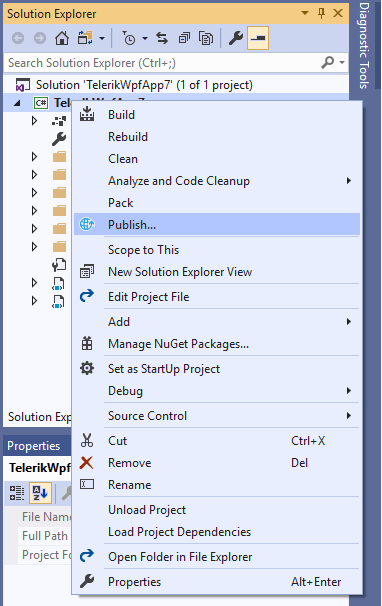Click the arrow icon beside Open Folder

(x=87, y=555)
